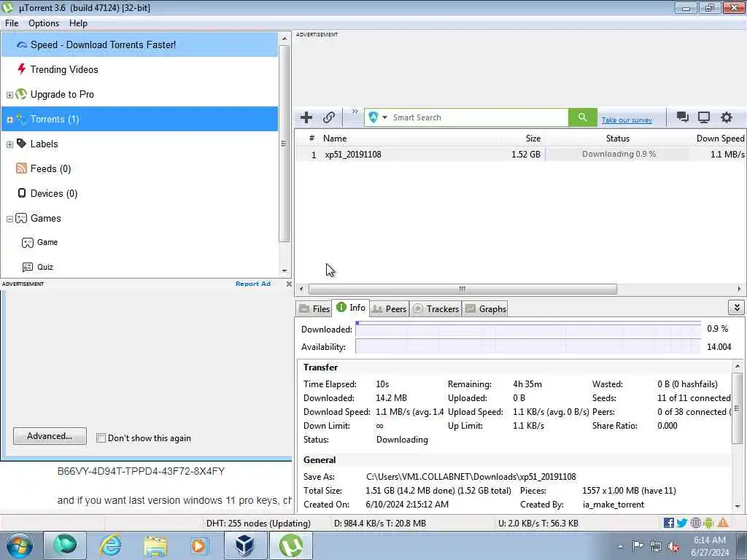Click the Advanced... button

click(50, 436)
